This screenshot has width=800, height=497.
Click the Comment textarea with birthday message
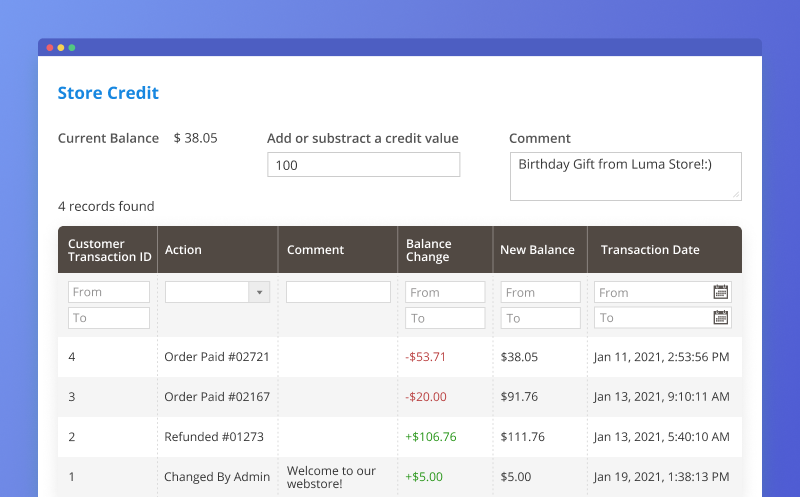[625, 175]
